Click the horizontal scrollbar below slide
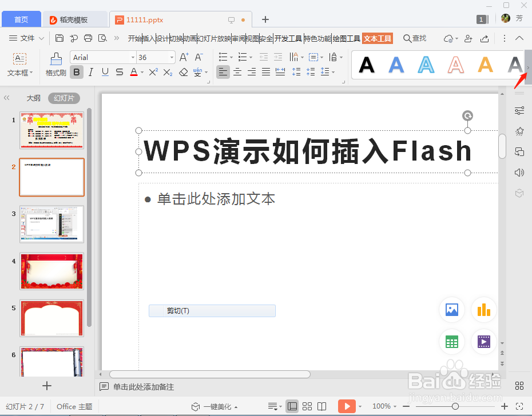 pos(210,374)
